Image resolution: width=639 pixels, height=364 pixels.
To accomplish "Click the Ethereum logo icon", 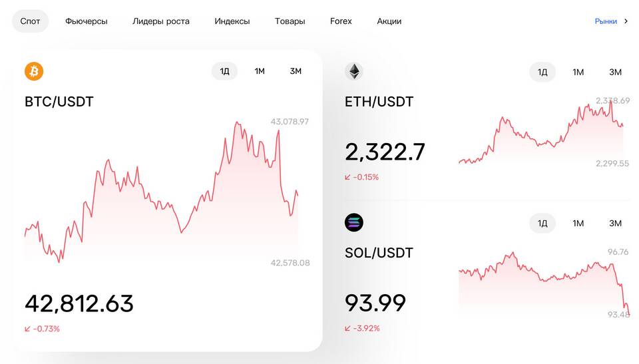I will point(354,72).
